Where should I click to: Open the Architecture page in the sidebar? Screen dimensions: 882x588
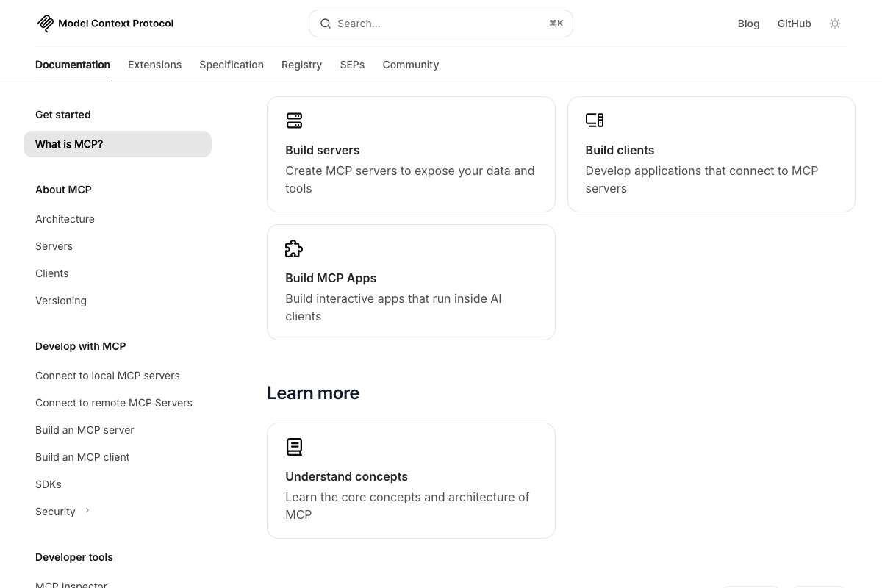65,219
